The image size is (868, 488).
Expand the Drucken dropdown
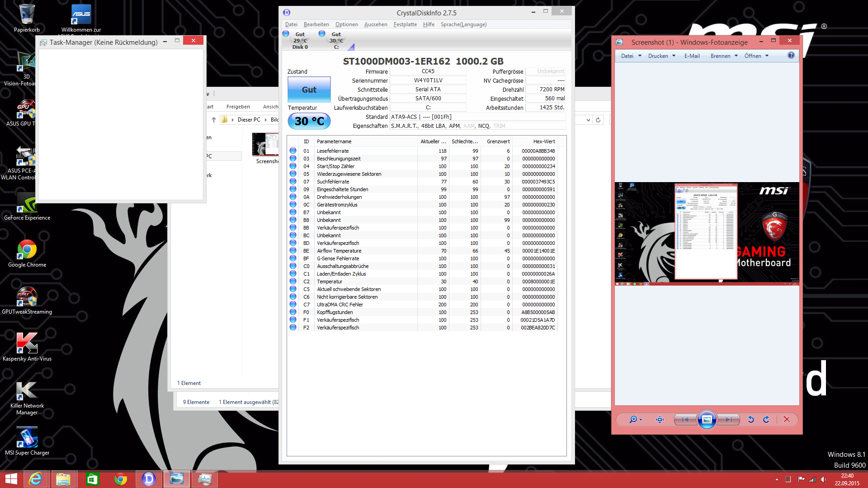click(661, 56)
